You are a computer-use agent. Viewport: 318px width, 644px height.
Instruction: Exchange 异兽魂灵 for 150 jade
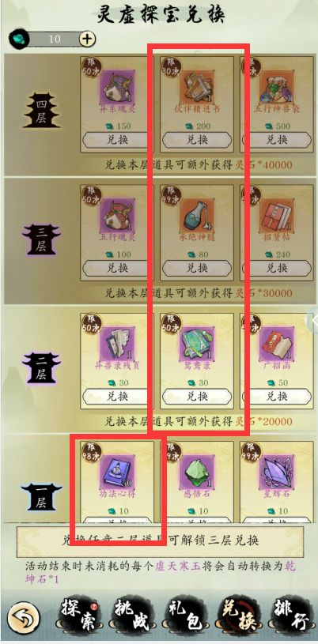click(x=117, y=140)
